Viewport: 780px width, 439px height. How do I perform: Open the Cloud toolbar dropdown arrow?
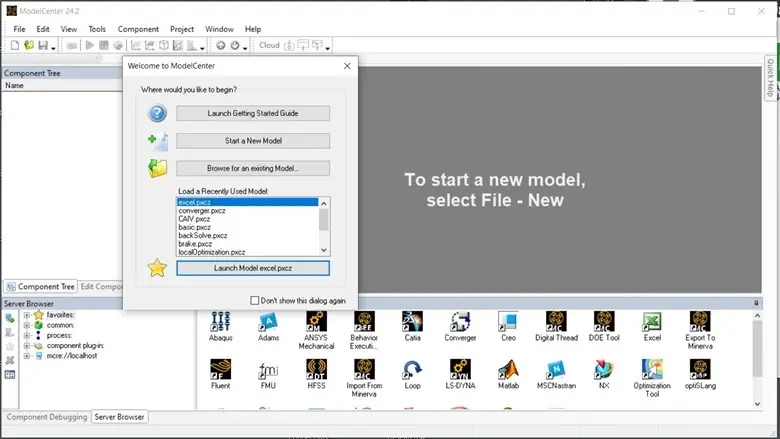[x=327, y=48]
